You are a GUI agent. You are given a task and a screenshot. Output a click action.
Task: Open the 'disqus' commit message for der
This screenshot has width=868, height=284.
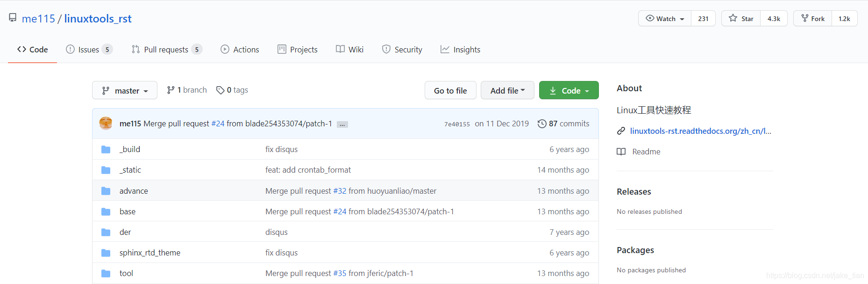277,232
